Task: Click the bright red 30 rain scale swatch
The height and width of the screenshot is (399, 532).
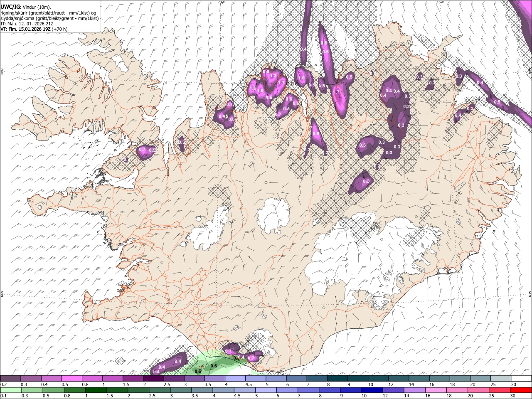Action: coord(521,390)
